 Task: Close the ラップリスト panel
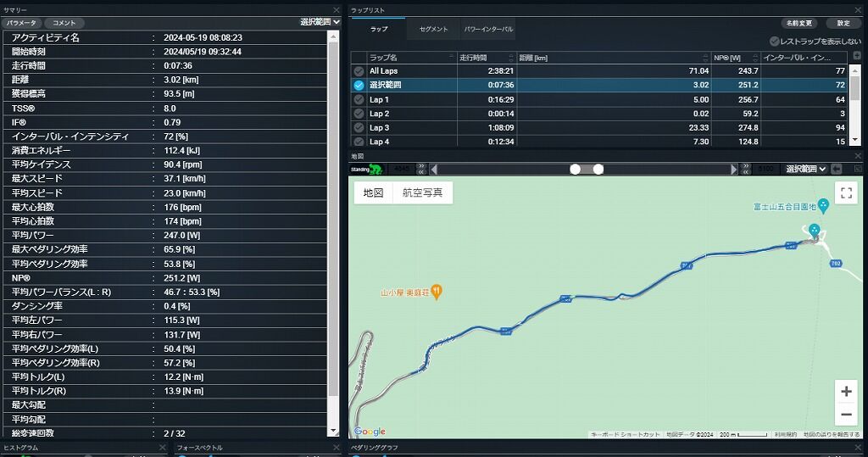(x=858, y=10)
